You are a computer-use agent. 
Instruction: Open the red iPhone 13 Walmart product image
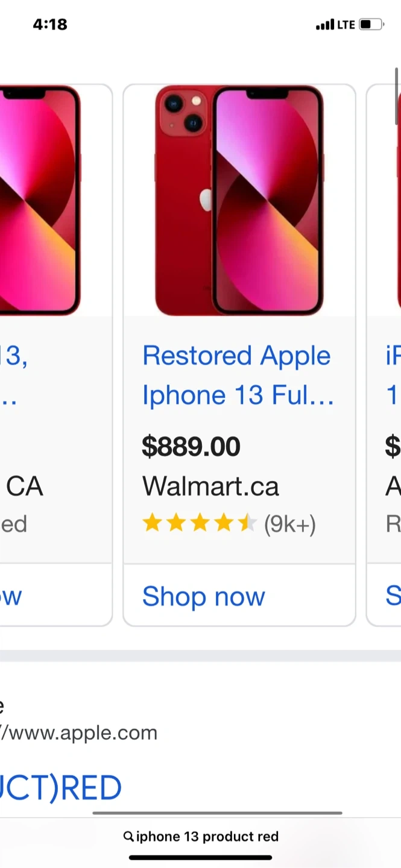(239, 200)
